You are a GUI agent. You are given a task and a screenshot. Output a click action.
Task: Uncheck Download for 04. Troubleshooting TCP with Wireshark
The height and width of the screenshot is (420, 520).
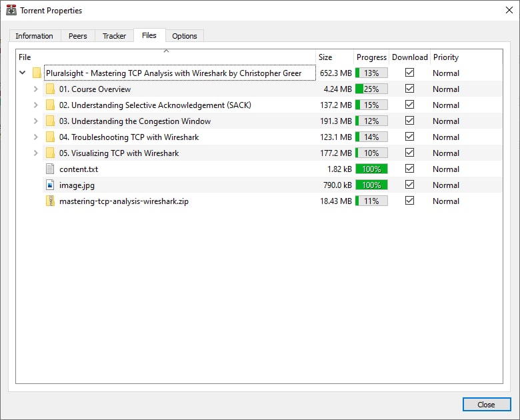pos(409,137)
